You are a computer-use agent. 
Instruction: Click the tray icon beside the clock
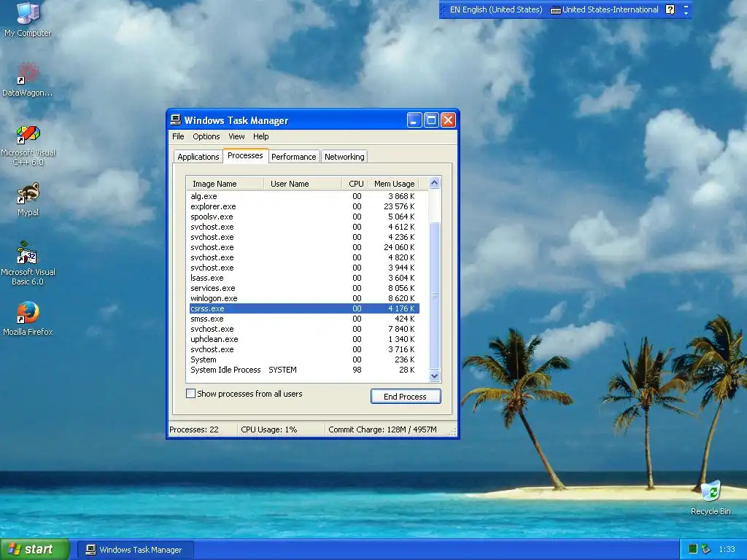(706, 549)
